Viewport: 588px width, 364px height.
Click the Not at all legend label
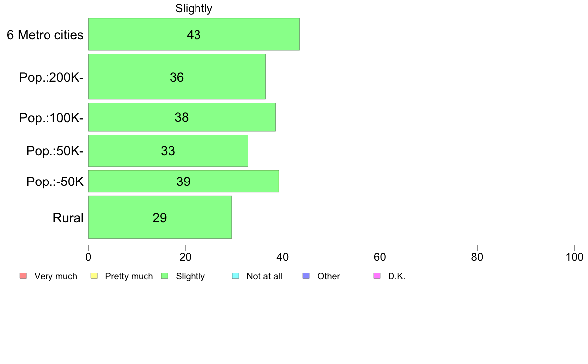[264, 276]
